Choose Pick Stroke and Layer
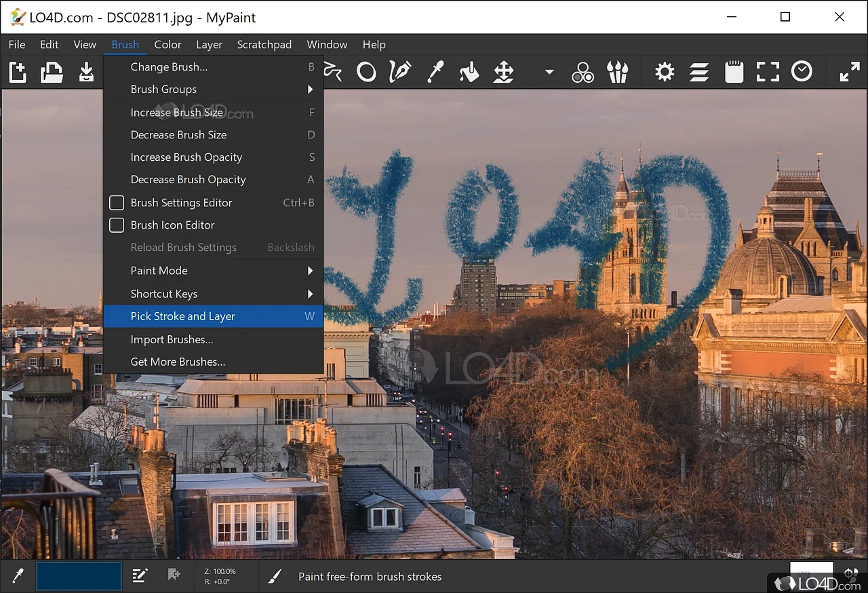 (x=213, y=316)
